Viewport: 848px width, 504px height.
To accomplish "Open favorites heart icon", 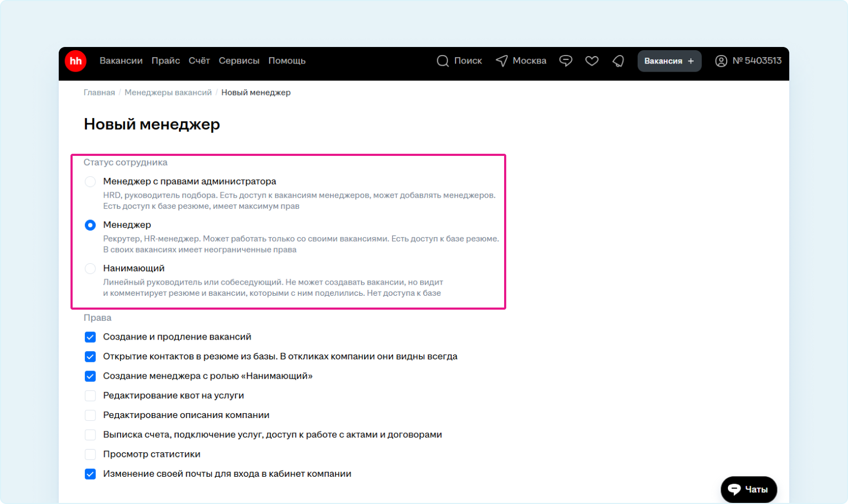I will click(592, 61).
